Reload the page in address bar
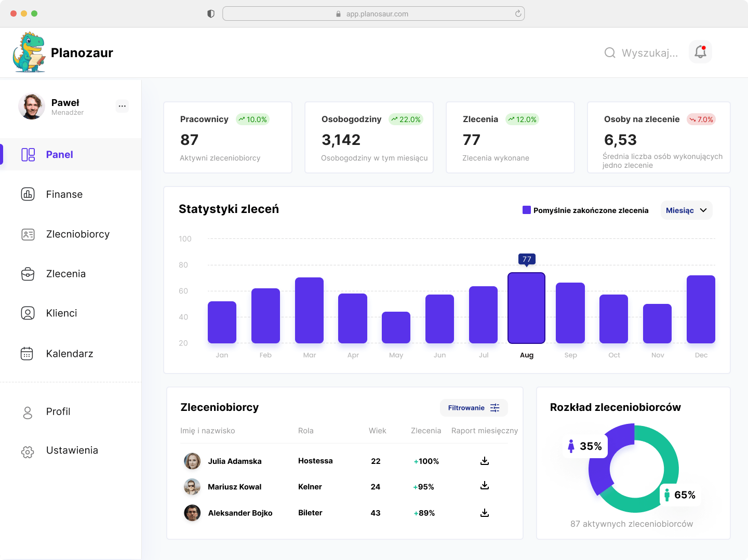 518,14
